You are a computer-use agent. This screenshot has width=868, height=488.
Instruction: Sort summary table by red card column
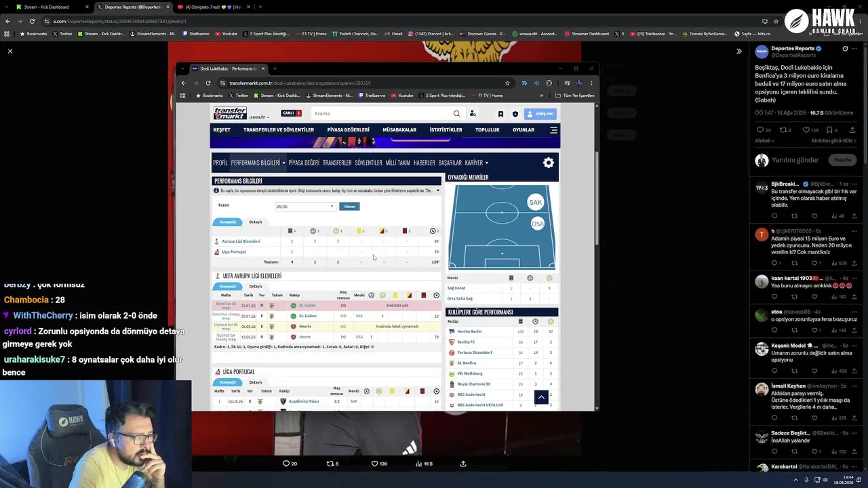[405, 231]
